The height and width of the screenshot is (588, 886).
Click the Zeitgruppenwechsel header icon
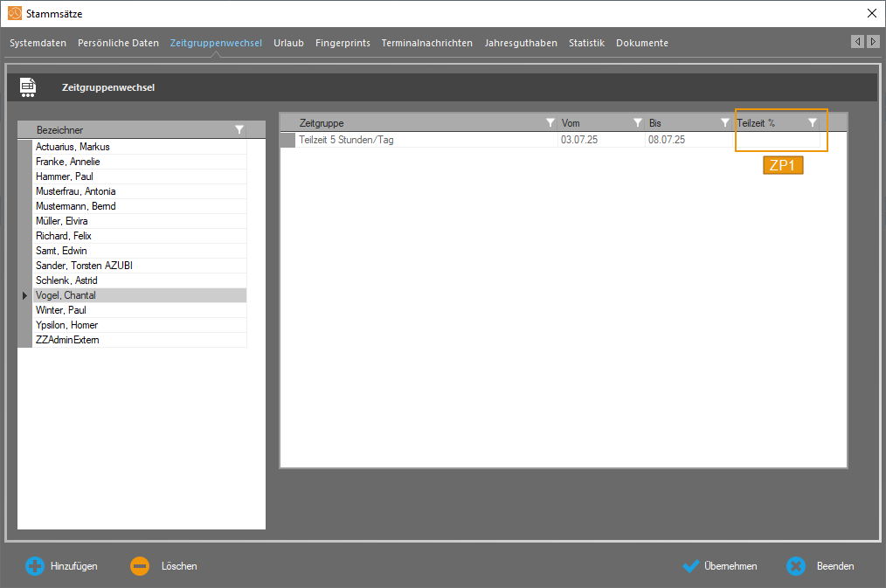pos(29,87)
